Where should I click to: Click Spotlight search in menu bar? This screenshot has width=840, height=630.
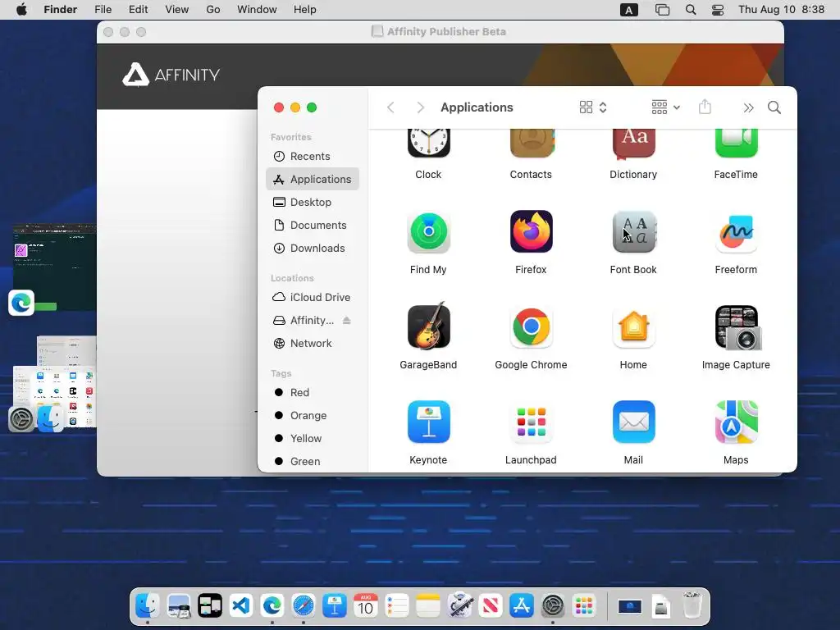tap(691, 10)
